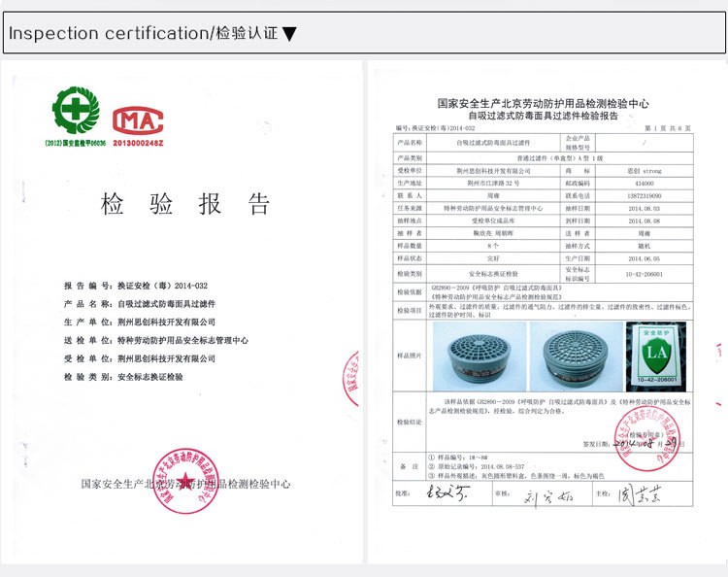Click the row label '样品照片'
Screen dimensions: 728x577
coord(410,356)
